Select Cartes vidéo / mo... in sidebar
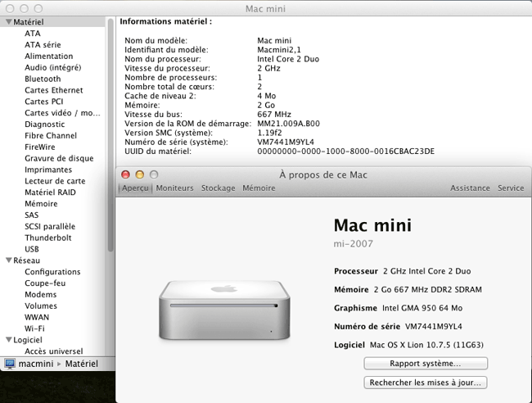 pos(62,113)
